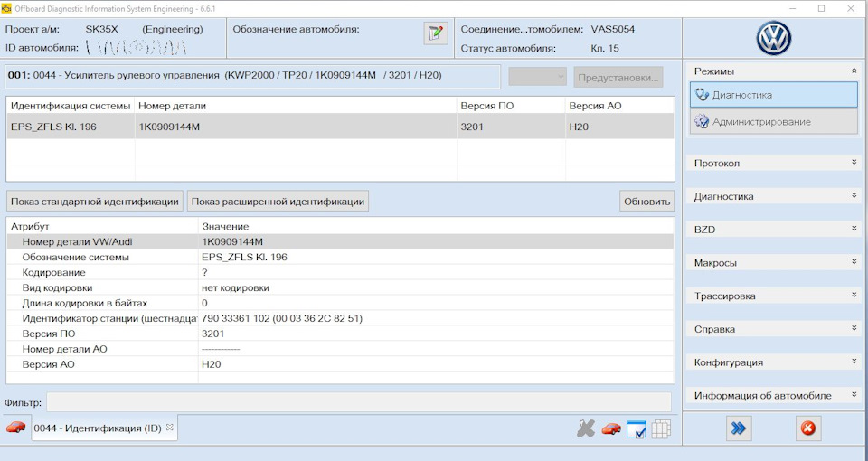Click the Версия АО column header
Viewport: 868px width, 461px height.
coord(620,106)
